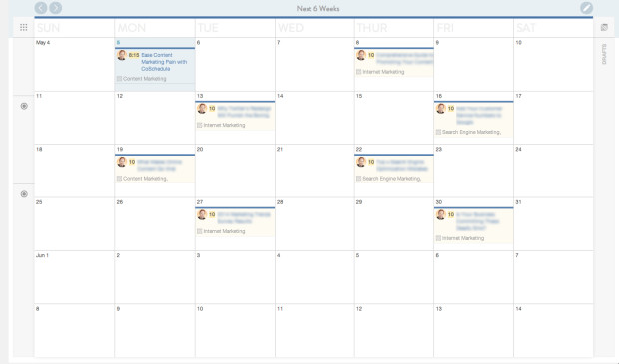Click 'Internet Marketing' category on May 30
Image resolution: width=619 pixels, height=364 pixels.
click(463, 238)
